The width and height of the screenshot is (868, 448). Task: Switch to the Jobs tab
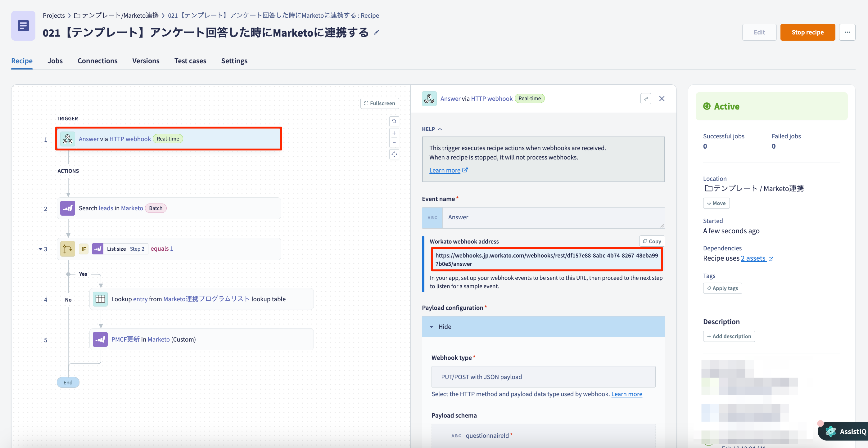[x=55, y=60]
